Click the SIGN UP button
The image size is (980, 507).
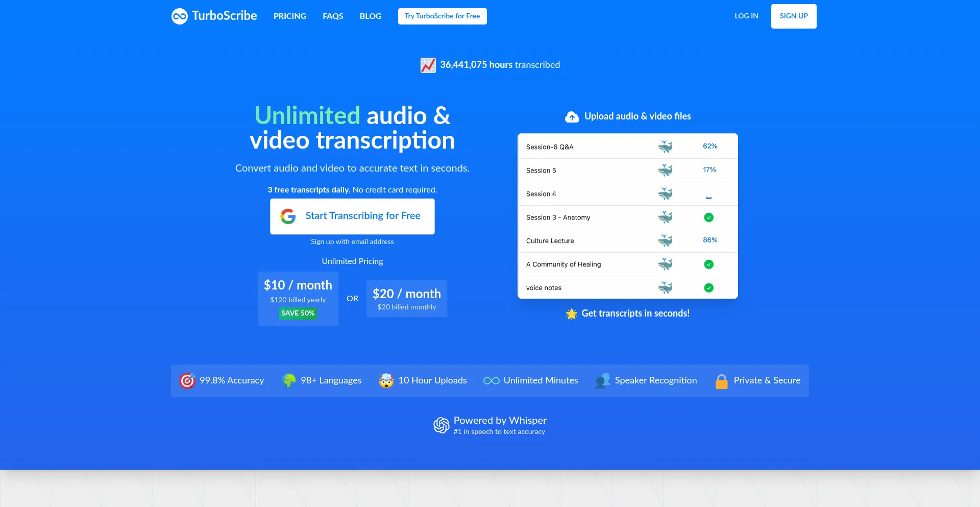[794, 16]
